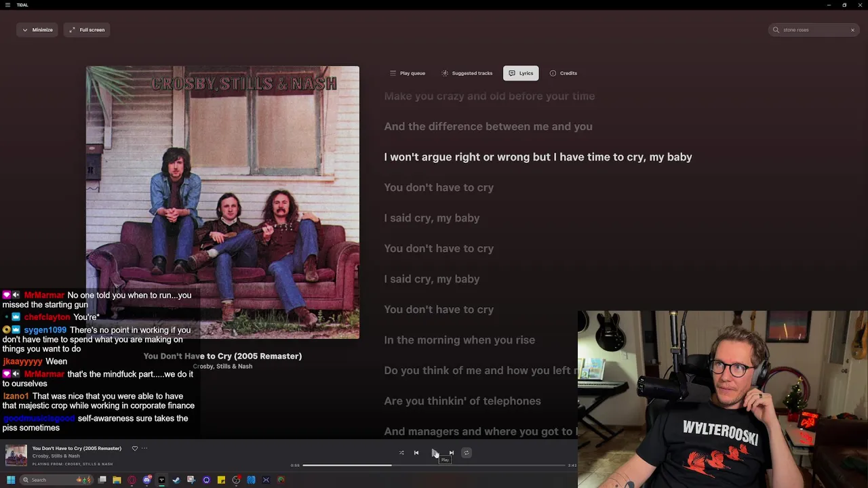This screenshot has width=868, height=488.
Task: Select the Lyrics tab
Action: 521,73
